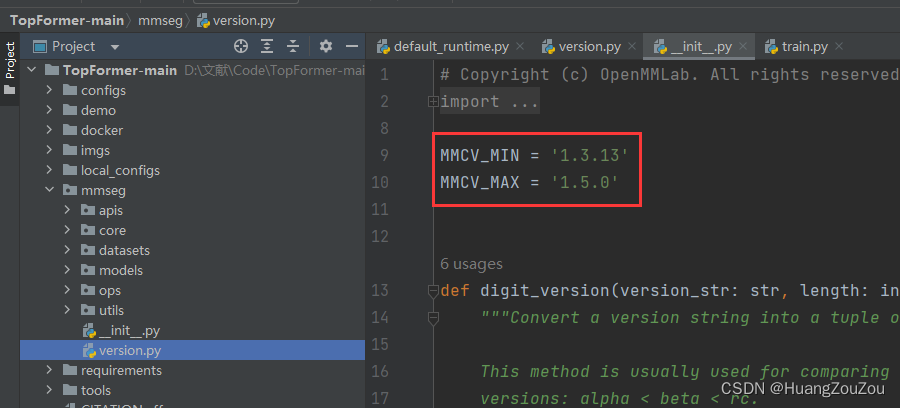
Task: Click the Expand All icon in Project panel
Action: pyautogui.click(x=267, y=46)
